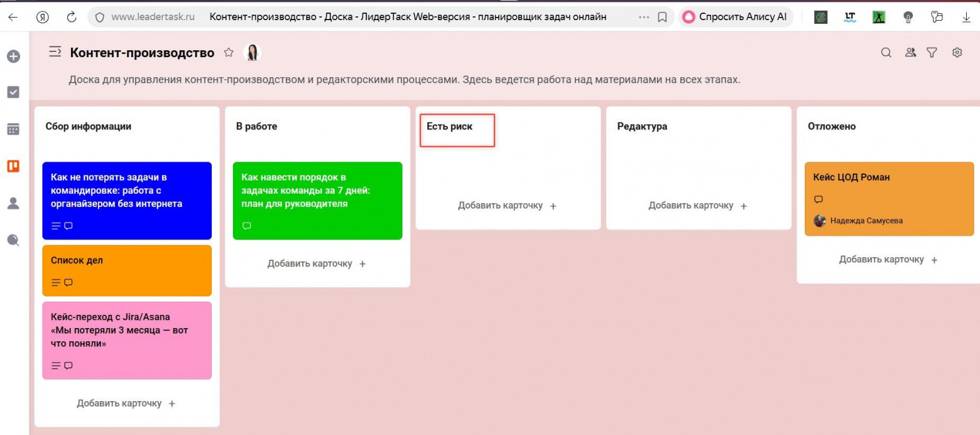Open the address bar three-dots menu
980x435 pixels.
[x=644, y=18]
